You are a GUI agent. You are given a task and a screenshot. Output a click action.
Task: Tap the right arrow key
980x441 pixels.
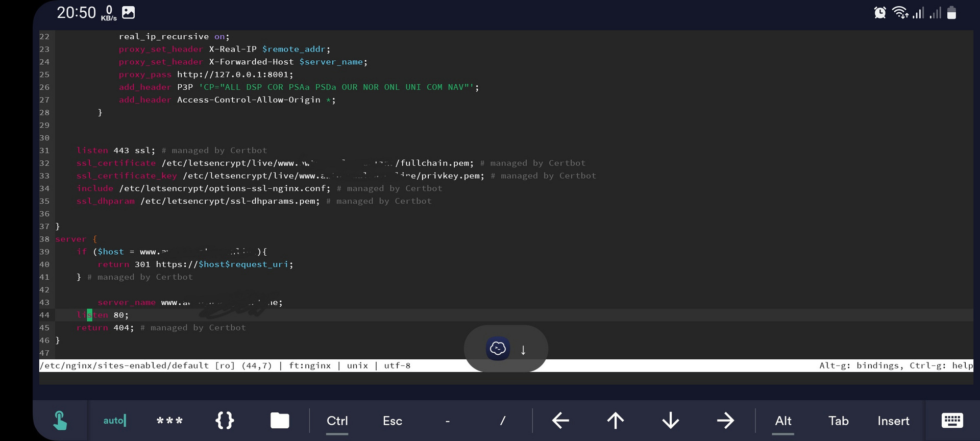[x=725, y=421]
